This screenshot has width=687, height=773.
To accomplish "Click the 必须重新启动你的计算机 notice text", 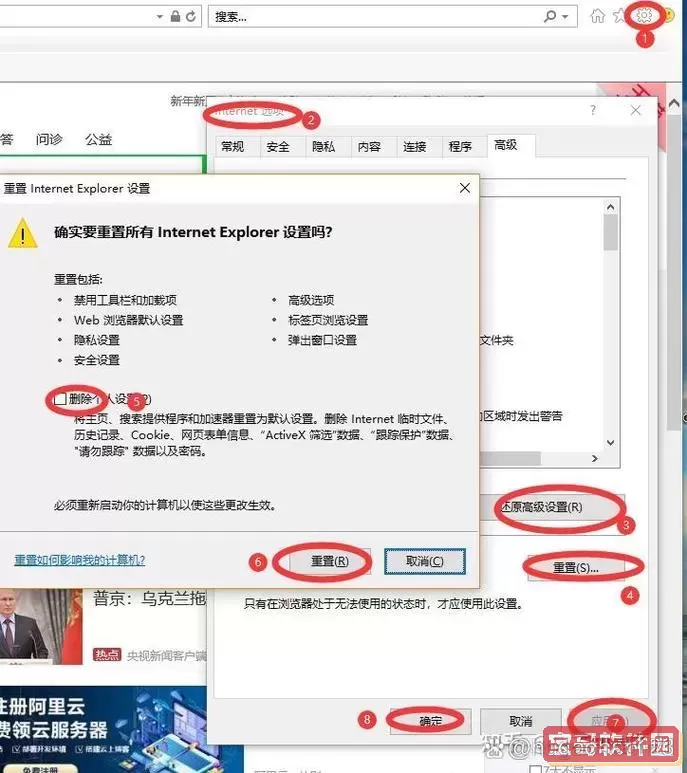I will [165, 505].
